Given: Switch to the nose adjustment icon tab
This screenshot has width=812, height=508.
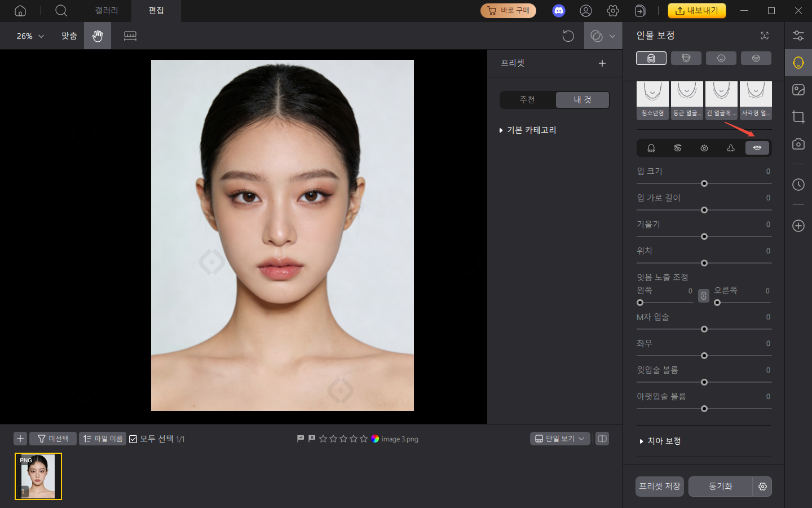Looking at the screenshot, I should pos(730,148).
